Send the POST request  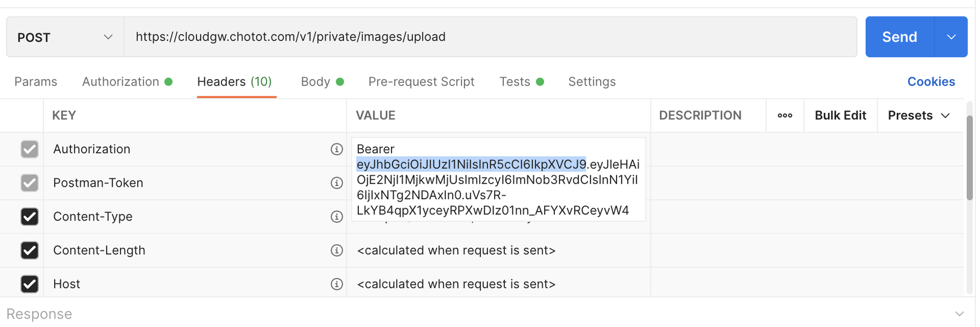pyautogui.click(x=899, y=37)
